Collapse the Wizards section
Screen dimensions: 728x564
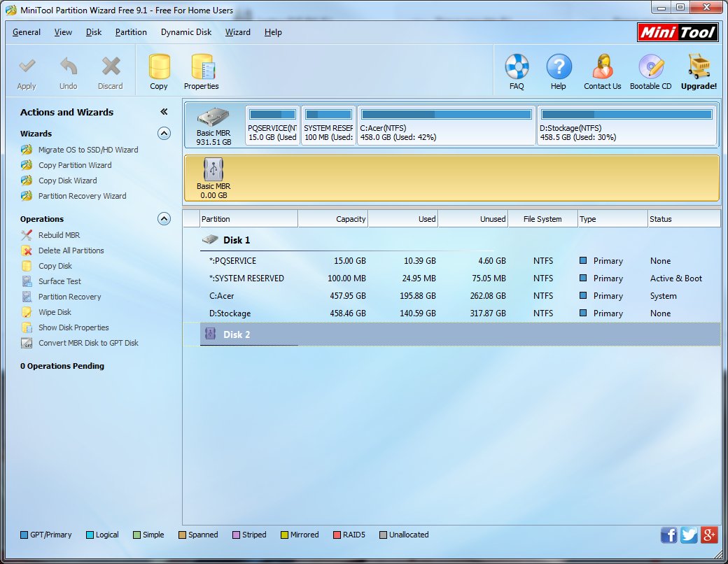[x=164, y=133]
